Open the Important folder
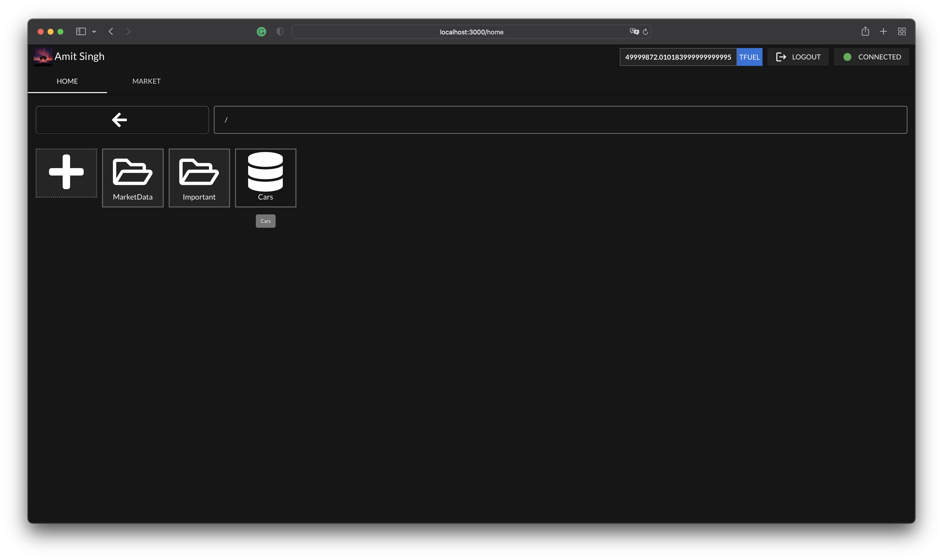Screen dimensions: 943x560 (x=199, y=177)
